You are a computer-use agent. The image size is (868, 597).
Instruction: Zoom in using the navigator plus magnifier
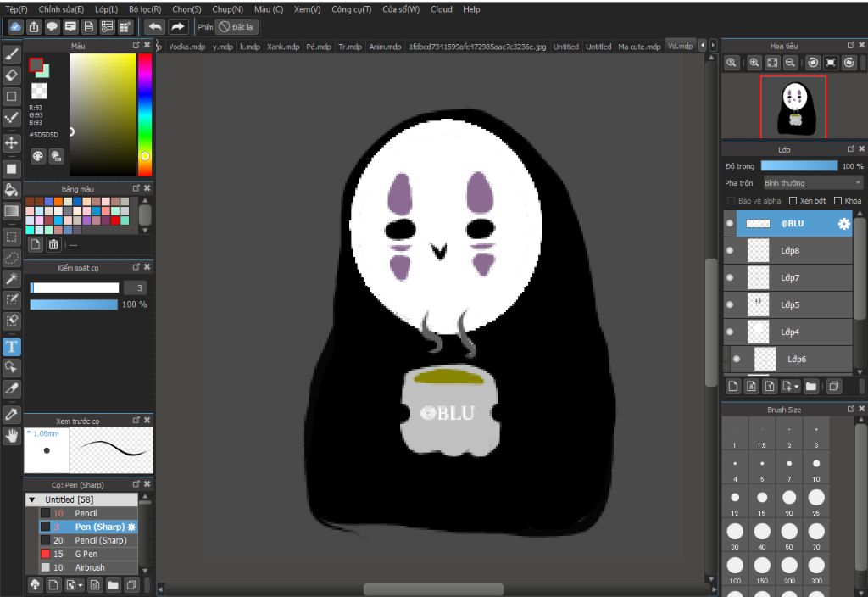754,63
